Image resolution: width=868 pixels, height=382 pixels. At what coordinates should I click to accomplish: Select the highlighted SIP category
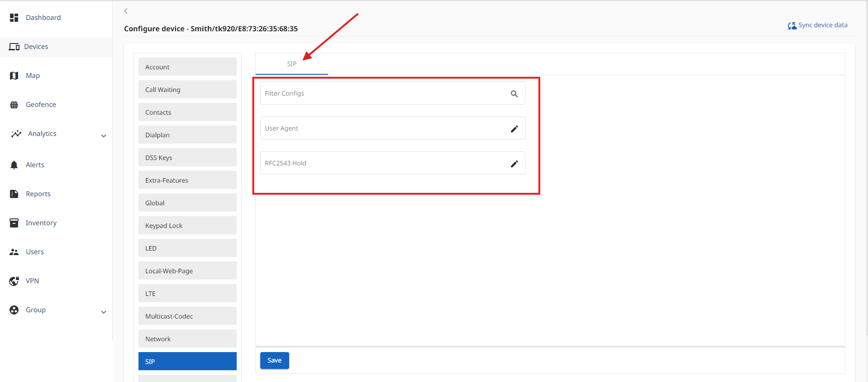coord(187,361)
